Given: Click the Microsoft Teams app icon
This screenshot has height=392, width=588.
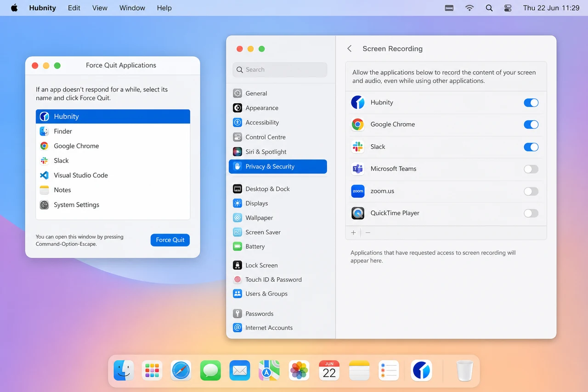Looking at the screenshot, I should 358,169.
